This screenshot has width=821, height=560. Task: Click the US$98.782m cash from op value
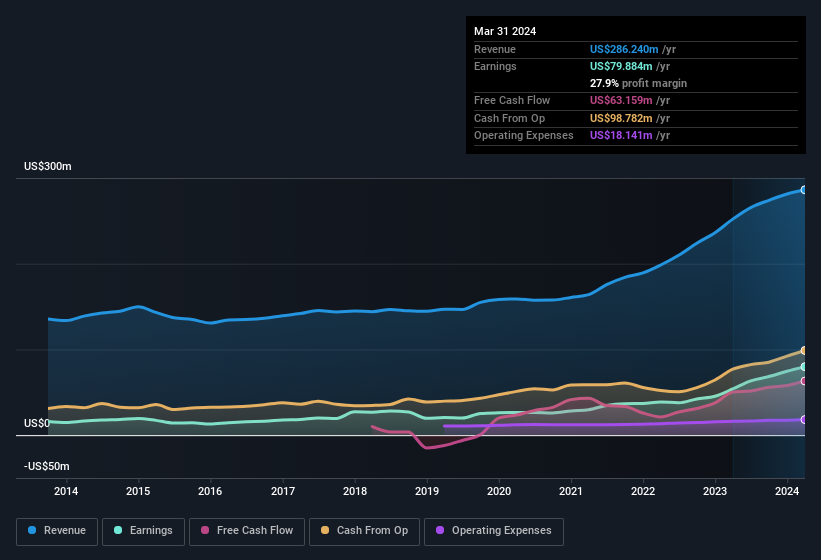tap(621, 118)
